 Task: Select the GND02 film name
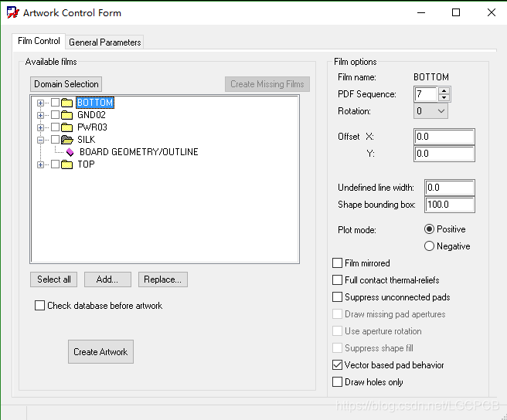click(91, 115)
